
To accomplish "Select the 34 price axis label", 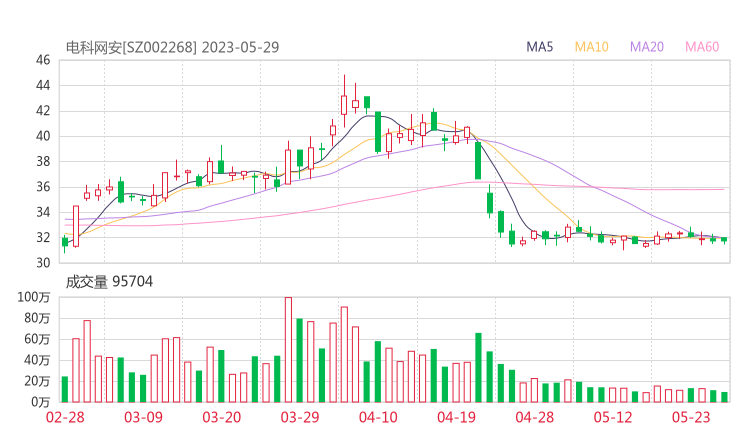I will [43, 212].
